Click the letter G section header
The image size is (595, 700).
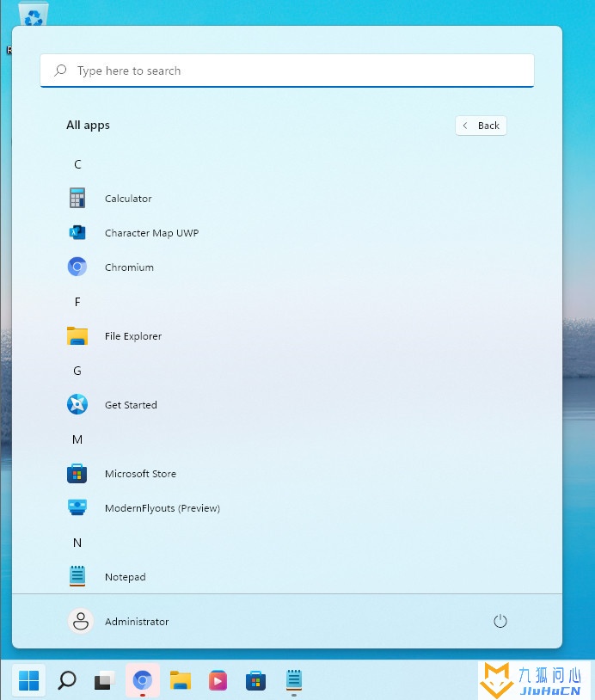[77, 371]
